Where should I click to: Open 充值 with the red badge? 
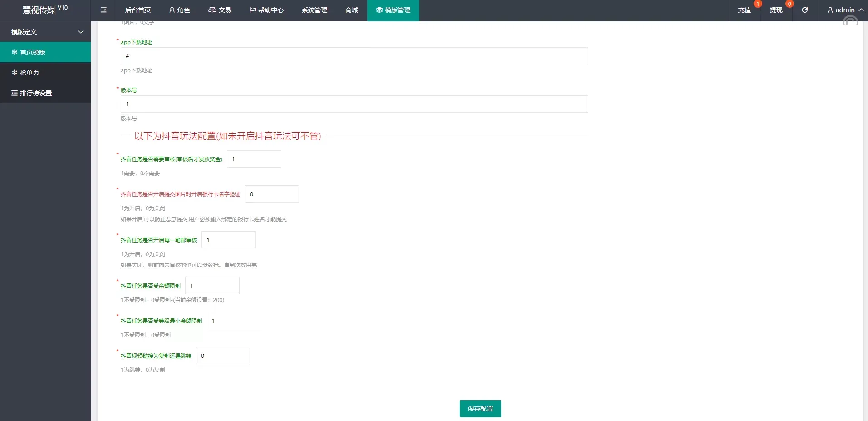(x=744, y=10)
